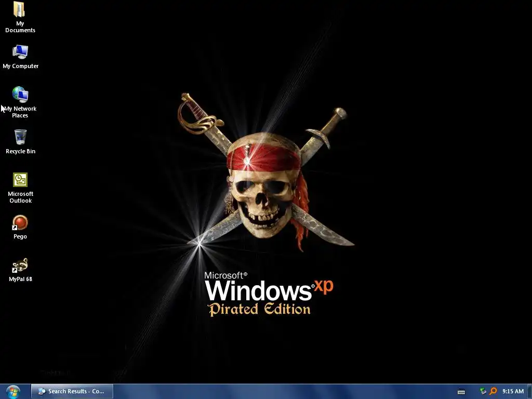Open the Start menu orb

pos(13,392)
